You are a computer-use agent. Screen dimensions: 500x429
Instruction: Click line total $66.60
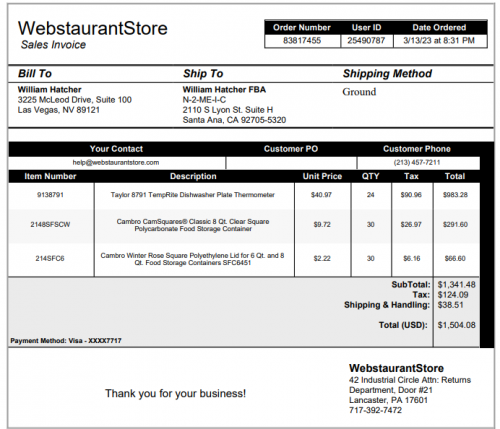pos(455,259)
